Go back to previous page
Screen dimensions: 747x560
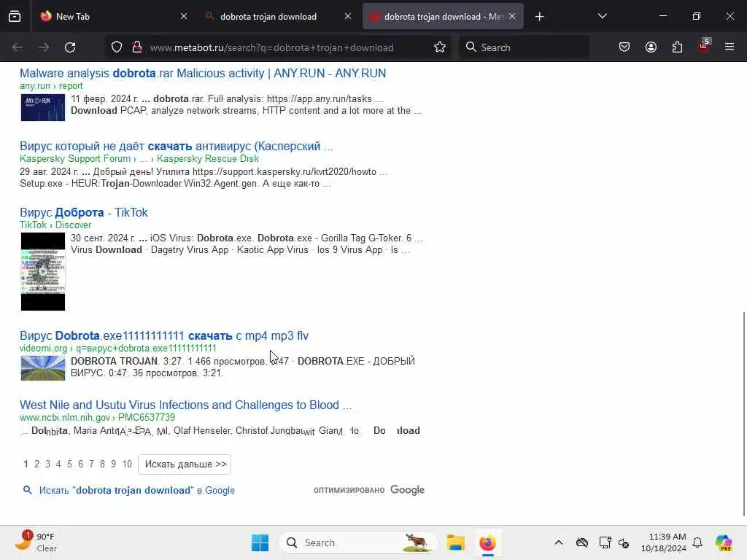(18, 47)
